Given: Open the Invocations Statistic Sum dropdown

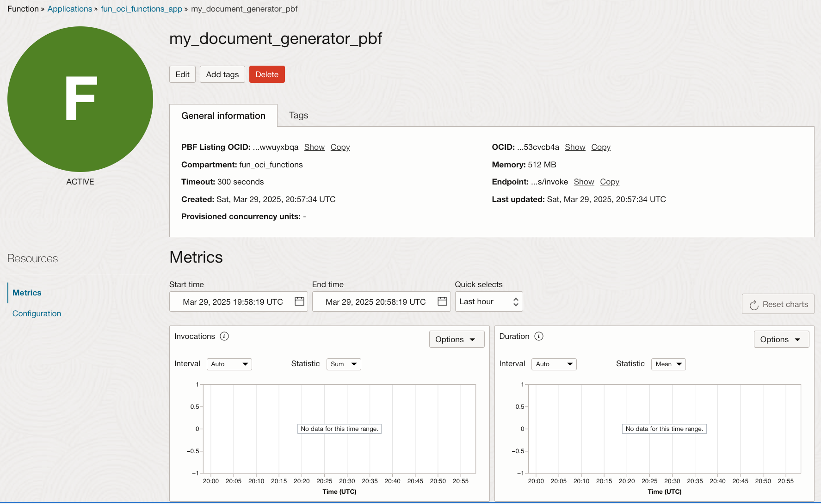Looking at the screenshot, I should pos(344,364).
